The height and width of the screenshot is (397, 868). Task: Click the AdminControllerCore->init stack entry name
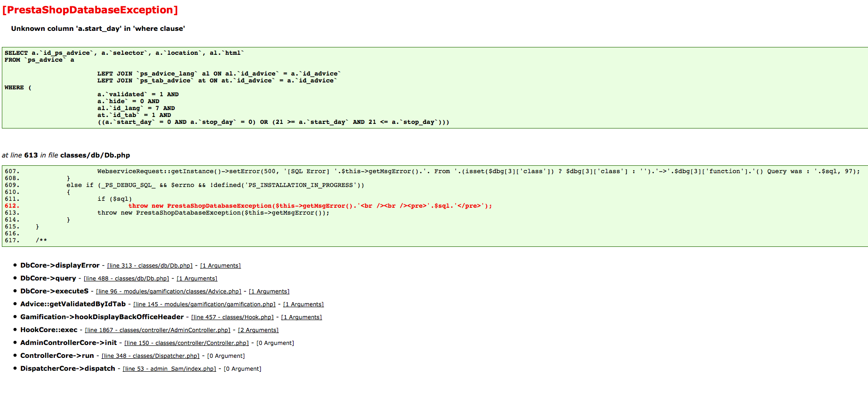(69, 343)
